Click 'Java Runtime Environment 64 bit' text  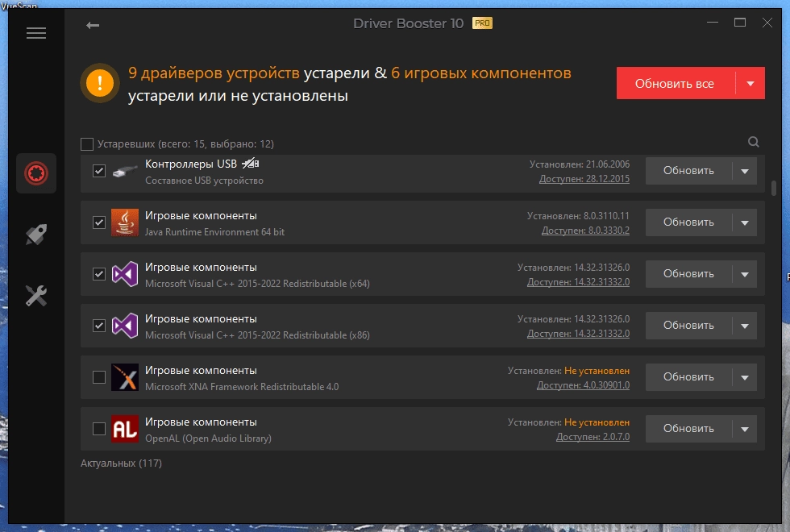coord(214,232)
